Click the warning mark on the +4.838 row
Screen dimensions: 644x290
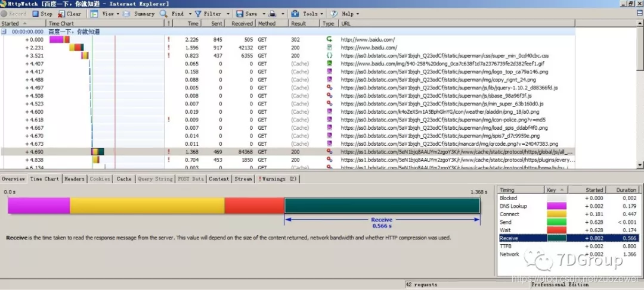168,160
